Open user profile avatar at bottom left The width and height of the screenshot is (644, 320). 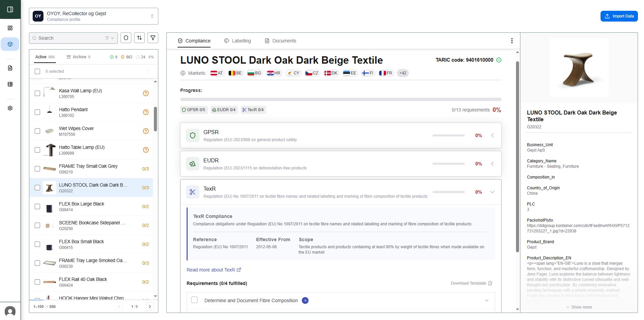(10, 311)
